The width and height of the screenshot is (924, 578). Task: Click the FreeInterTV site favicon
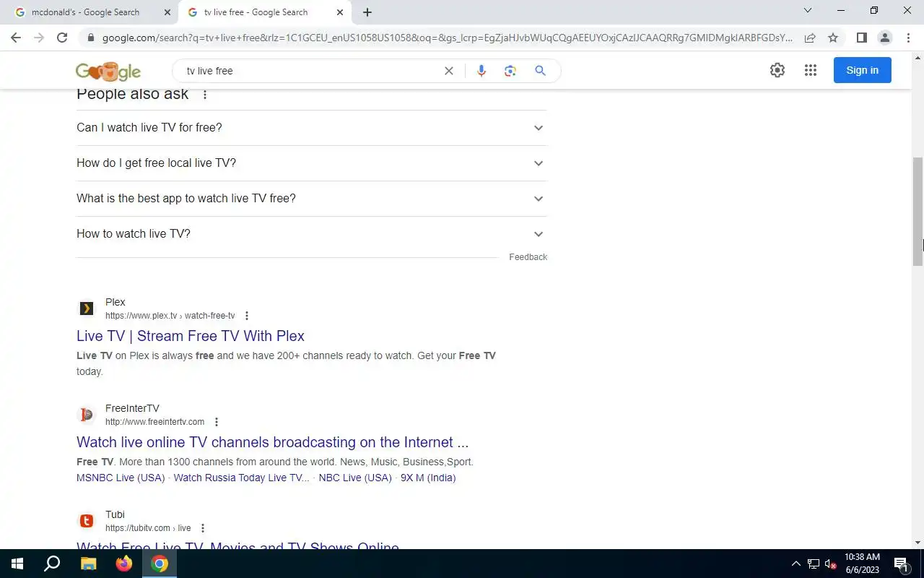click(87, 415)
